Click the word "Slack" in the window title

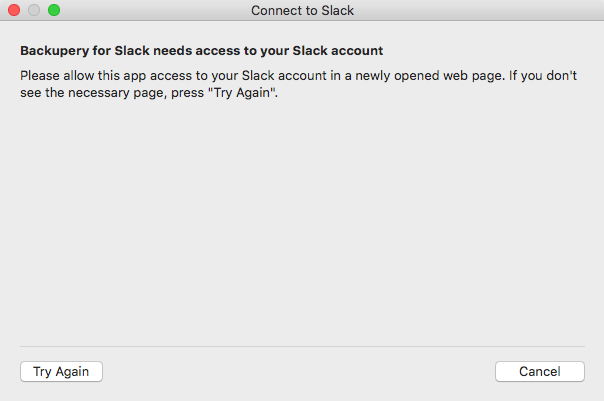335,11
